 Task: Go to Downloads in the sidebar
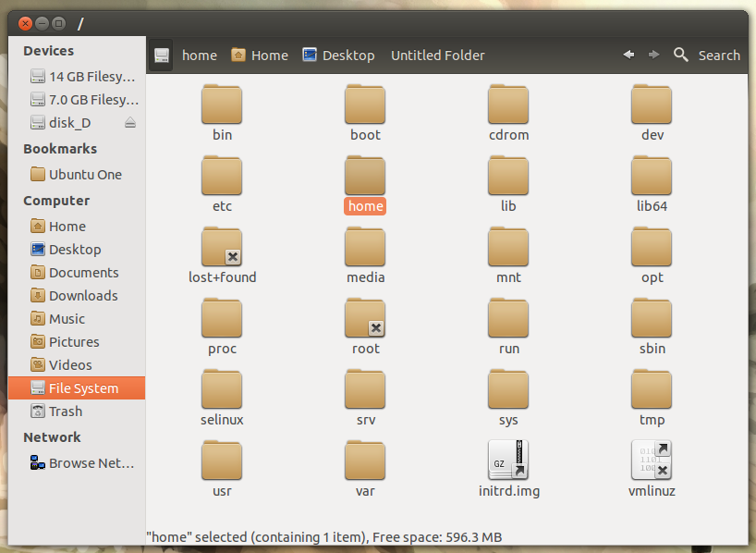tap(83, 296)
